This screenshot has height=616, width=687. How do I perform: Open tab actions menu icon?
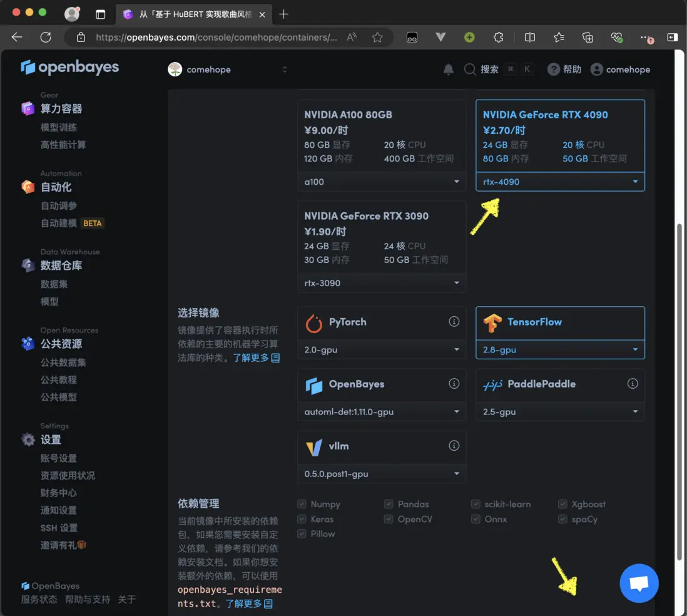click(100, 14)
